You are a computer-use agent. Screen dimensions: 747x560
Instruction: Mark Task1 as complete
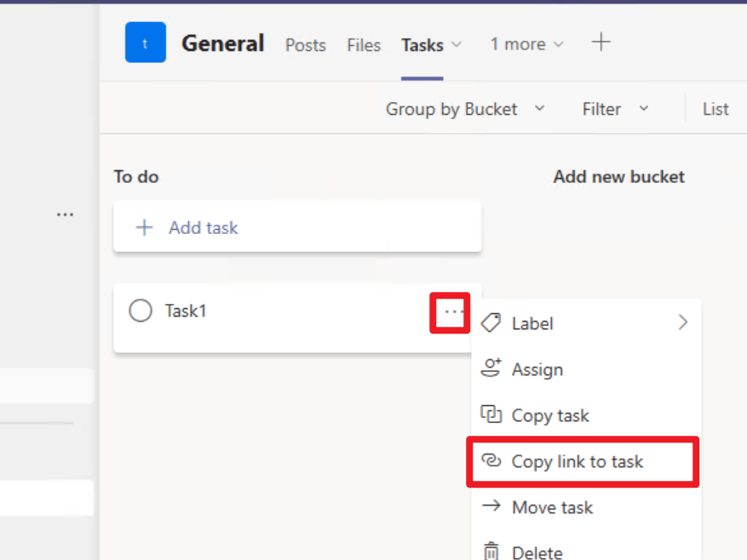141,311
